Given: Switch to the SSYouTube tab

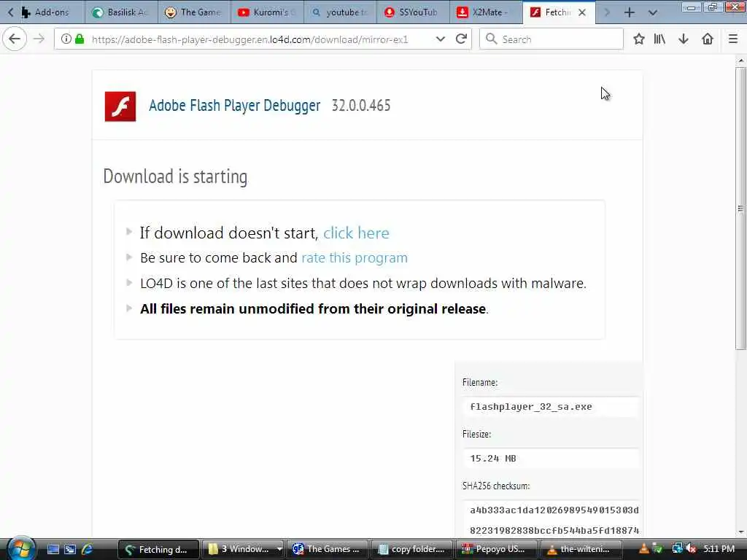Looking at the screenshot, I should (413, 12).
